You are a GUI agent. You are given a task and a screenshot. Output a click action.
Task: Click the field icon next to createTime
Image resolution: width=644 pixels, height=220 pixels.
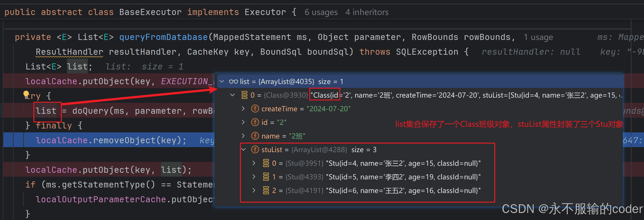pyautogui.click(x=255, y=109)
